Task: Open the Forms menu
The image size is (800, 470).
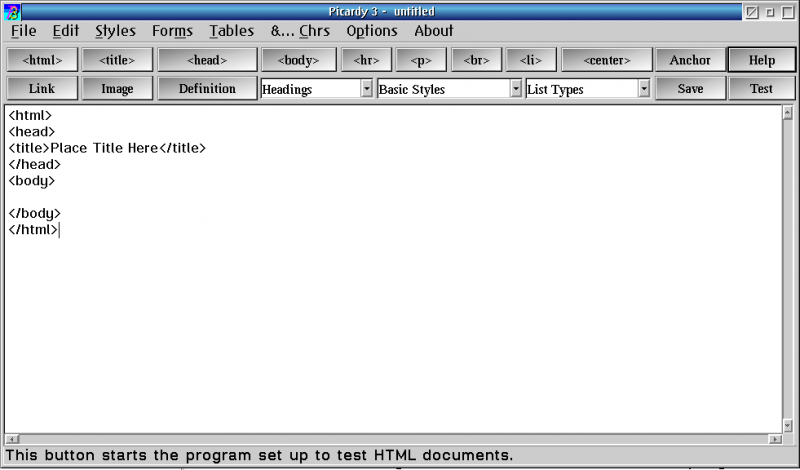Action: [172, 31]
